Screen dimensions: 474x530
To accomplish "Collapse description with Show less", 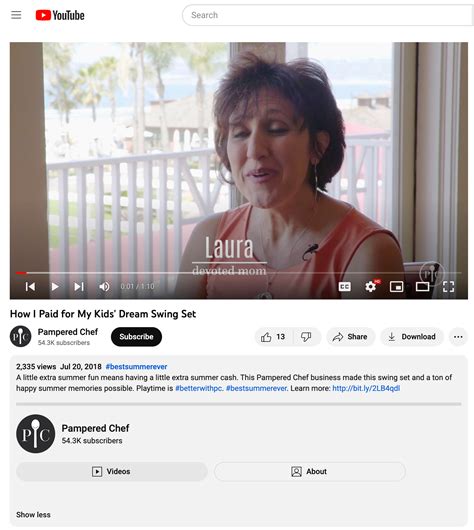I will coord(33,515).
